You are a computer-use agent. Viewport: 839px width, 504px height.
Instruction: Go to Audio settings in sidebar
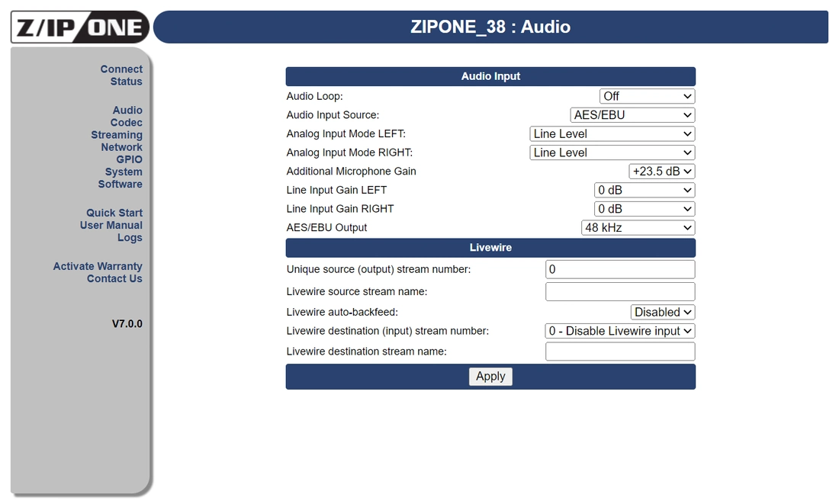coord(127,110)
